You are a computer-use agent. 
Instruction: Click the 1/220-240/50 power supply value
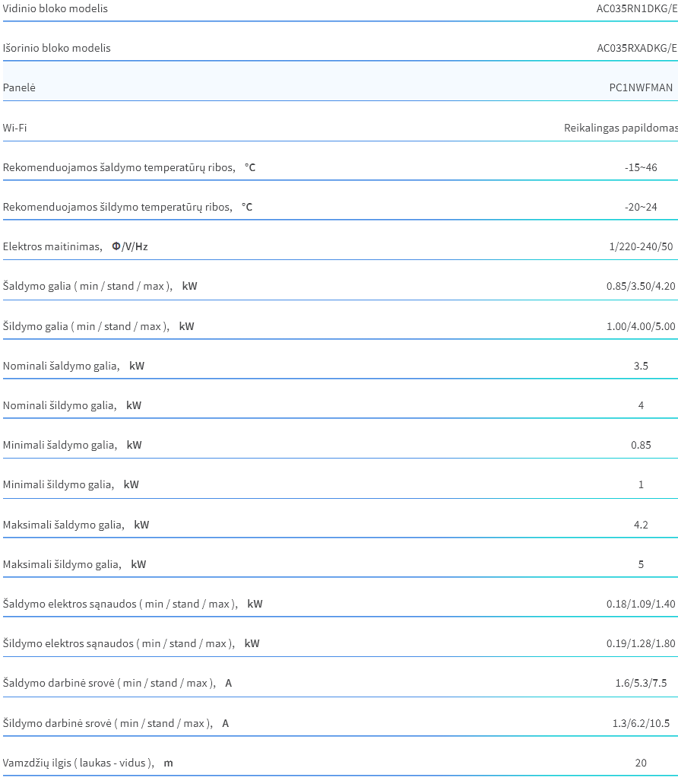point(641,246)
